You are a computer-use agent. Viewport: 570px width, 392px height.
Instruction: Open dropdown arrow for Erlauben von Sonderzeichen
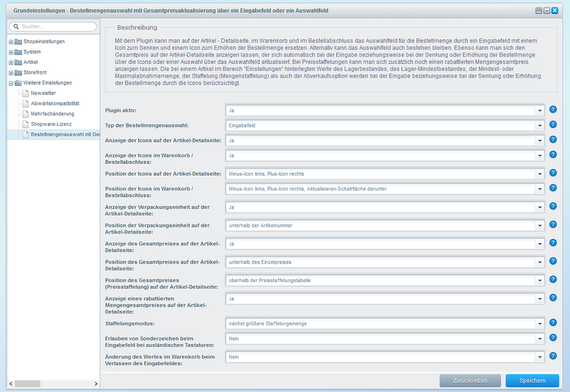click(540, 339)
